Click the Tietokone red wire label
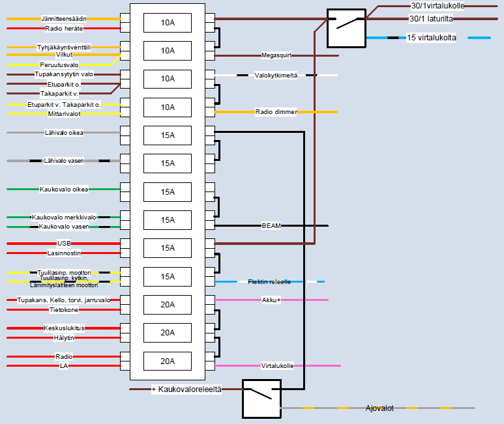The width and height of the screenshot is (504, 424). (64, 310)
